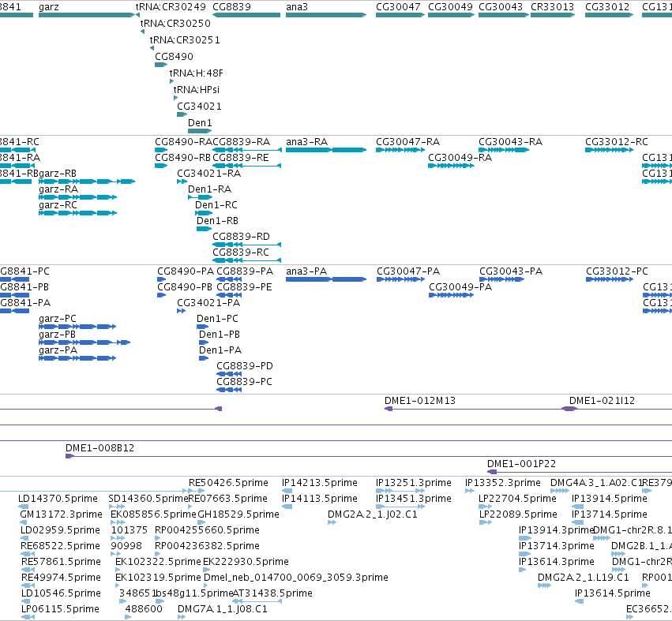Select the CG34021-RA transcript
This screenshot has width=672, height=621.
click(x=182, y=181)
